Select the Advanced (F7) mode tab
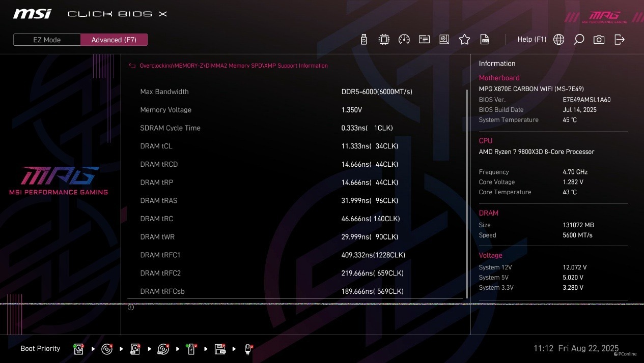Image resolution: width=644 pixels, height=363 pixels. pyautogui.click(x=114, y=40)
